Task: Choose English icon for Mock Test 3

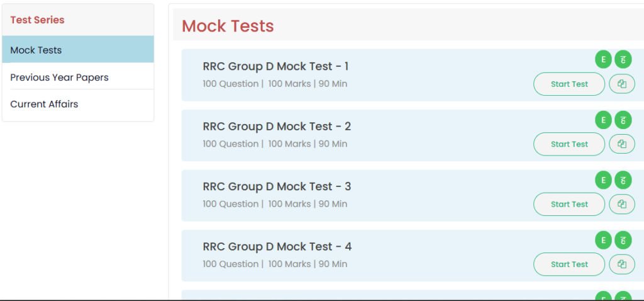Action: (x=603, y=180)
